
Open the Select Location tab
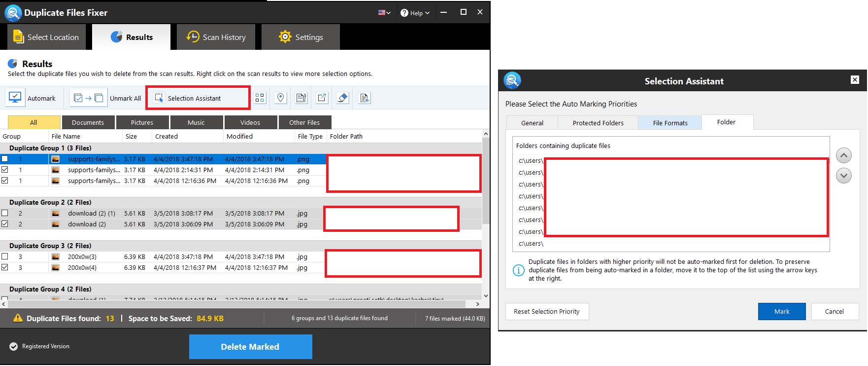coord(46,37)
